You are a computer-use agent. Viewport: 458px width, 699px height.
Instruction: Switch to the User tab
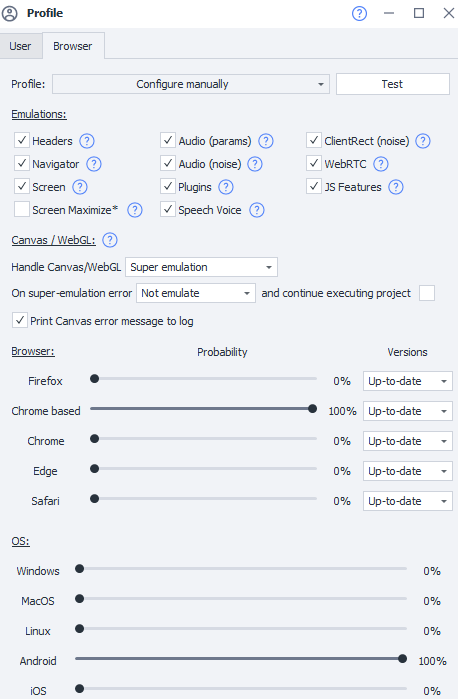(21, 46)
